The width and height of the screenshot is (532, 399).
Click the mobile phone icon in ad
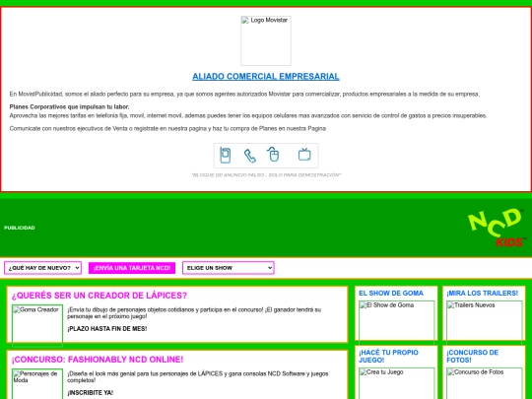point(226,156)
